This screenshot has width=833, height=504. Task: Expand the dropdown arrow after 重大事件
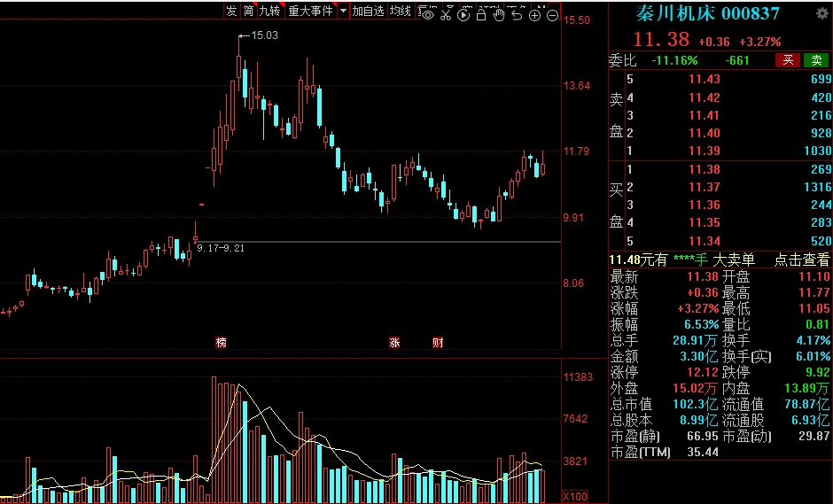click(x=343, y=12)
